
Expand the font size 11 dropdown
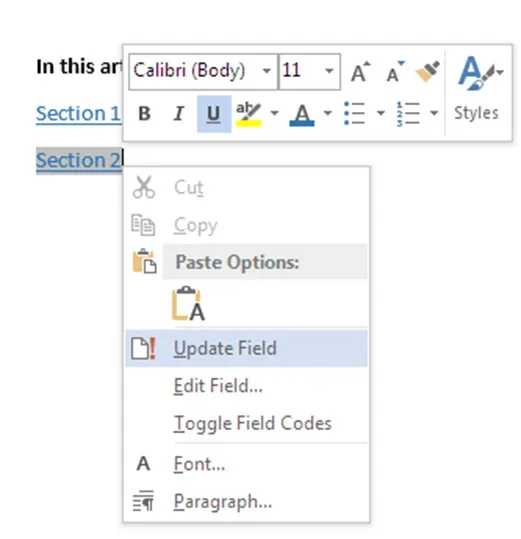click(x=329, y=71)
